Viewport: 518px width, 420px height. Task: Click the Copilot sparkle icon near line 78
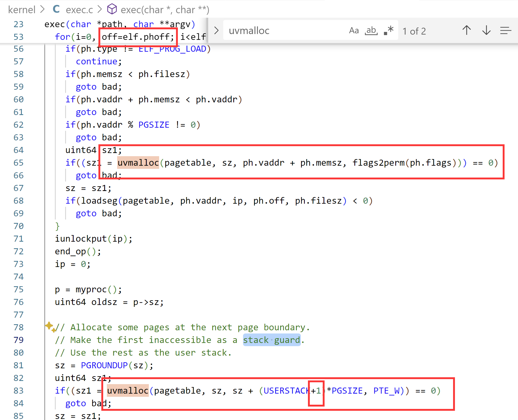tap(50, 328)
